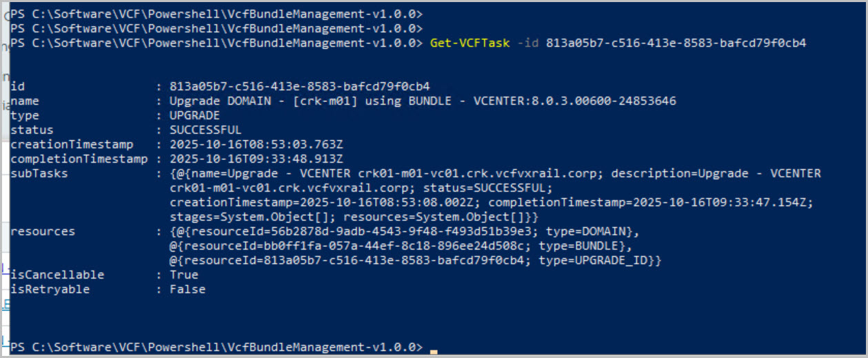The width and height of the screenshot is (868, 358).
Task: Click the -id parameter in the command
Action: [x=527, y=43]
